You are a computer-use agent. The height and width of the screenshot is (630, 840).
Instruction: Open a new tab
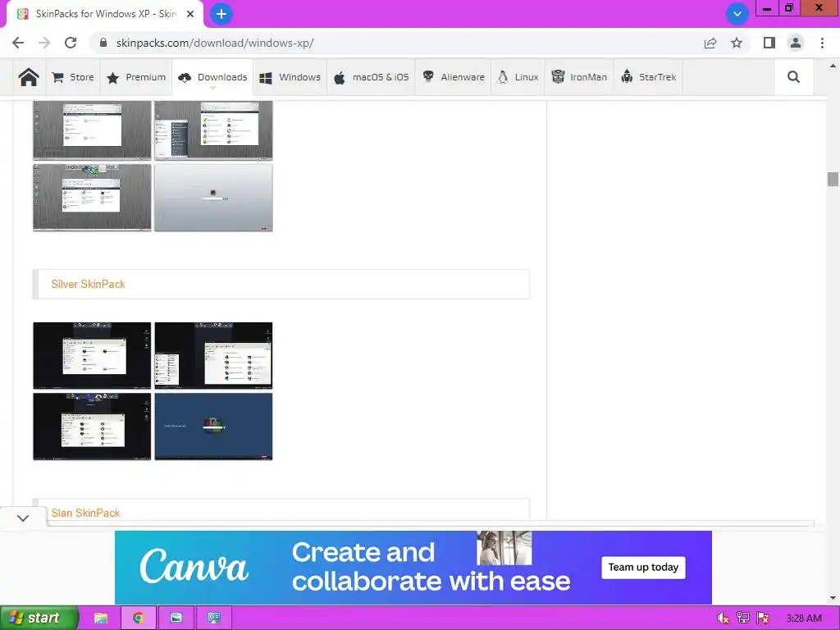221,14
